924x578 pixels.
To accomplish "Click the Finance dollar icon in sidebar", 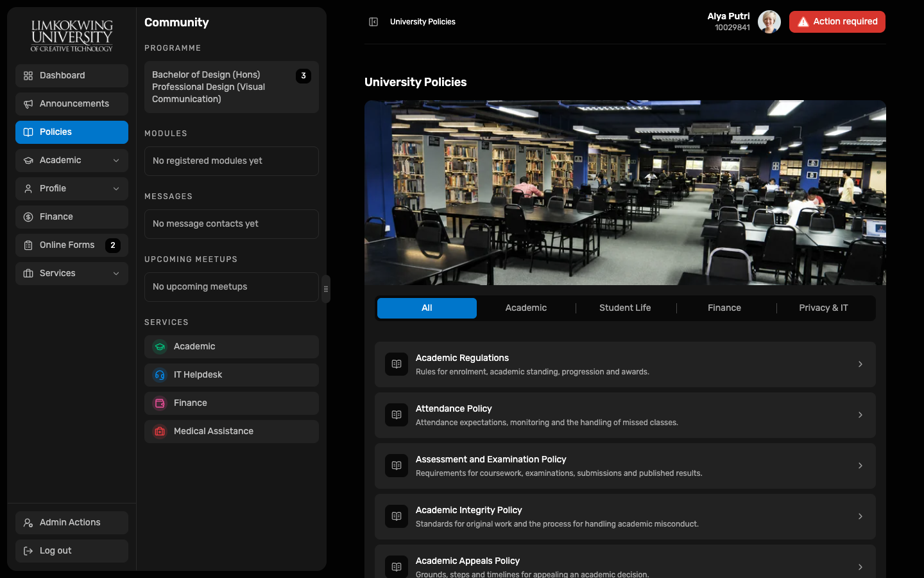I will pos(28,217).
